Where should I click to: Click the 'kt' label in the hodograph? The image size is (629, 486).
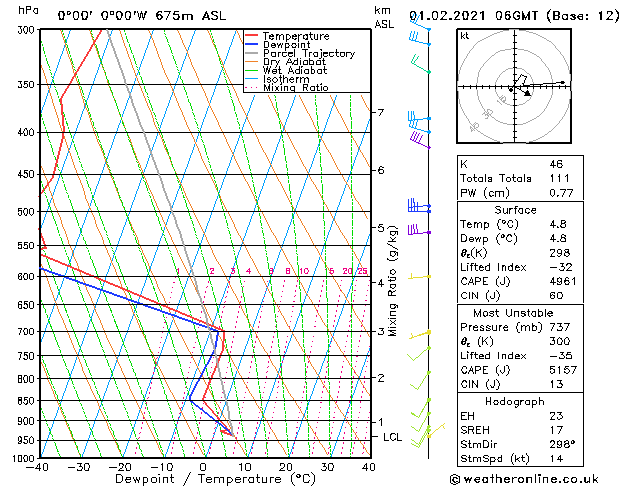[465, 36]
